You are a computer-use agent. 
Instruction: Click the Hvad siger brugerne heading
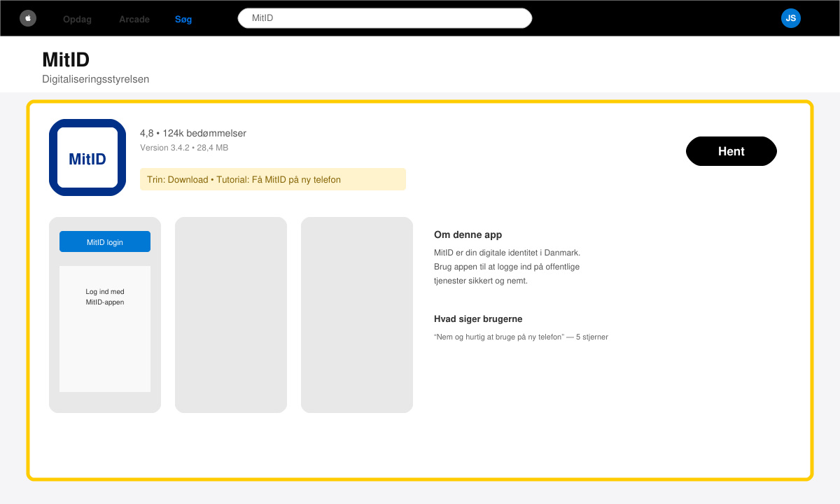coord(478,318)
